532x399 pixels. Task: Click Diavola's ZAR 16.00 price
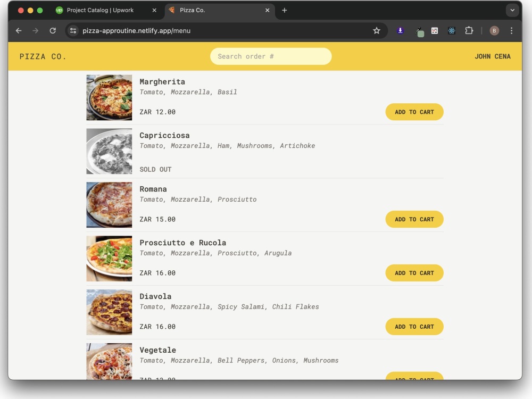pos(157,327)
